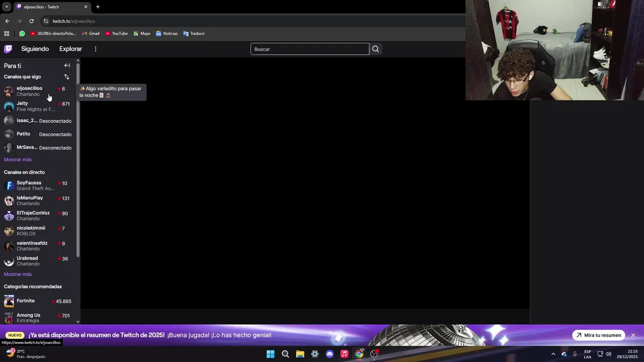Open the WhatsApp bookmark icon
Image resolution: width=644 pixels, height=362 pixels.
pos(22,34)
